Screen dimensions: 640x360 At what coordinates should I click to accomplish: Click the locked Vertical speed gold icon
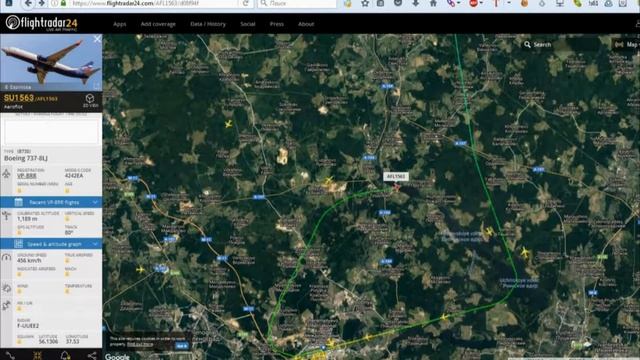pyautogui.click(x=67, y=219)
